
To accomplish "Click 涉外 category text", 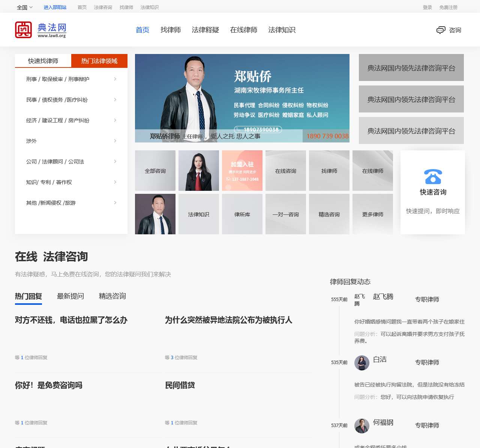I will (31, 141).
